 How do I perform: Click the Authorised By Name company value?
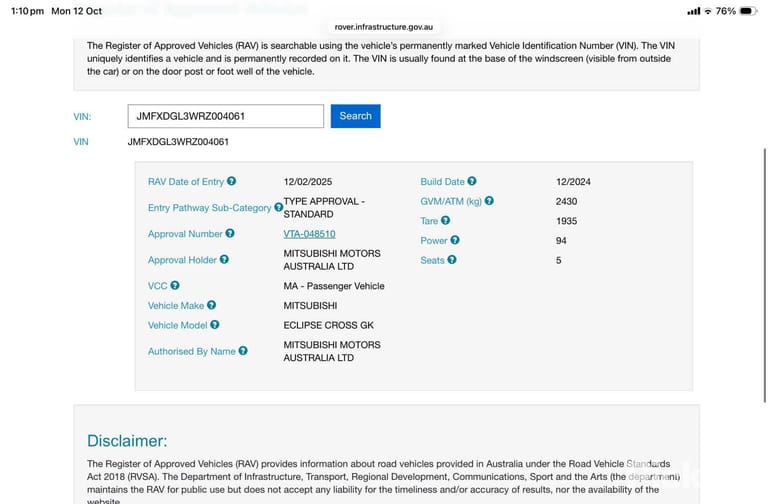point(332,351)
